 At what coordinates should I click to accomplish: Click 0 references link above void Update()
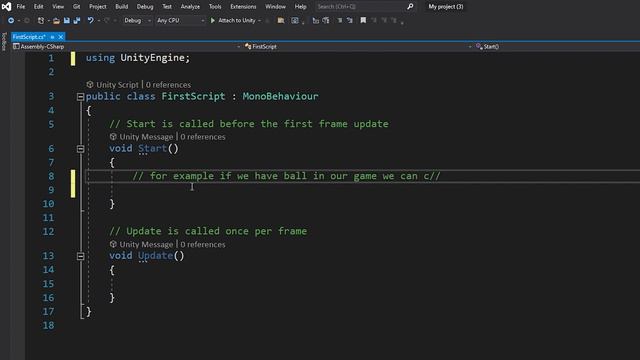[x=203, y=244]
